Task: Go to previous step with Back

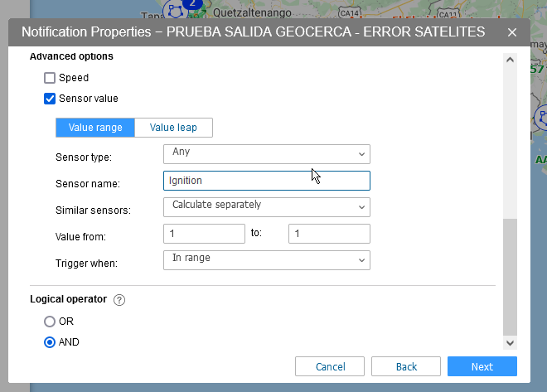Action: point(405,366)
